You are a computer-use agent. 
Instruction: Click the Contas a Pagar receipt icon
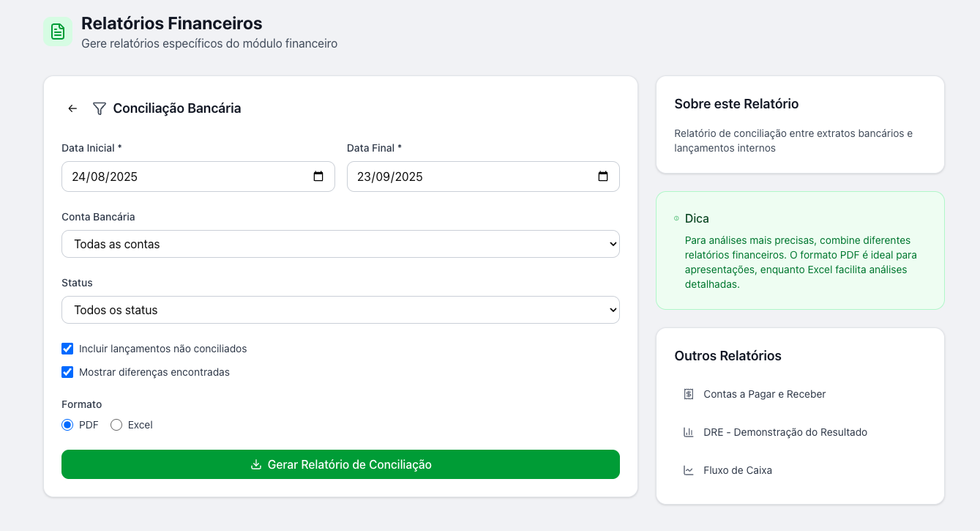688,394
